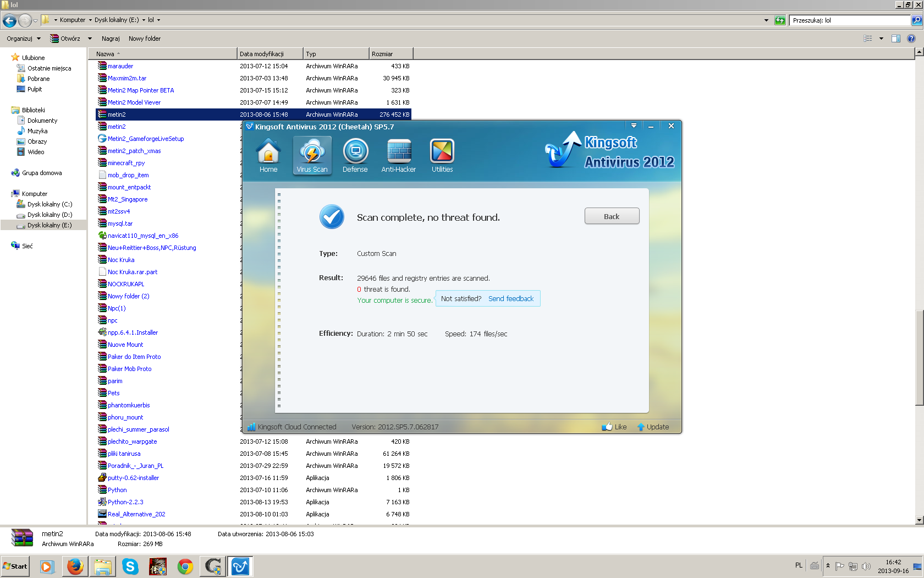Image resolution: width=924 pixels, height=578 pixels.
Task: Click the Przeszukaj: lol search field
Action: [x=850, y=20]
